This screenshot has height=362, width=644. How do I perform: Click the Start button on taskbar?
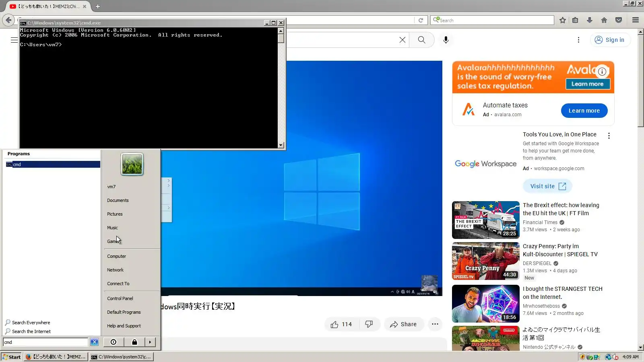[11, 357]
